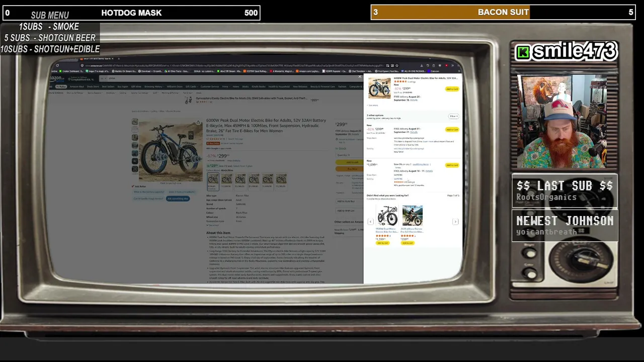Open the alternative bike with rider image
644x362 pixels.
pyautogui.click(x=412, y=216)
